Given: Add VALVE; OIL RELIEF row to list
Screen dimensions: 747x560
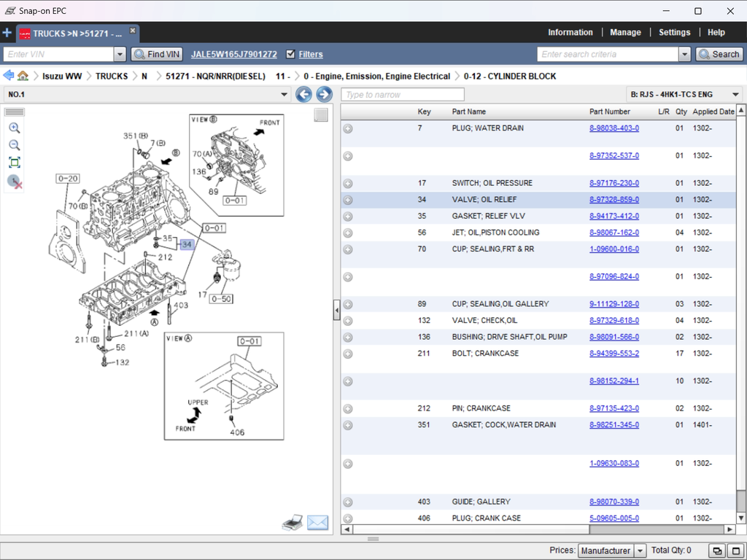Looking at the screenshot, I should [x=348, y=200].
